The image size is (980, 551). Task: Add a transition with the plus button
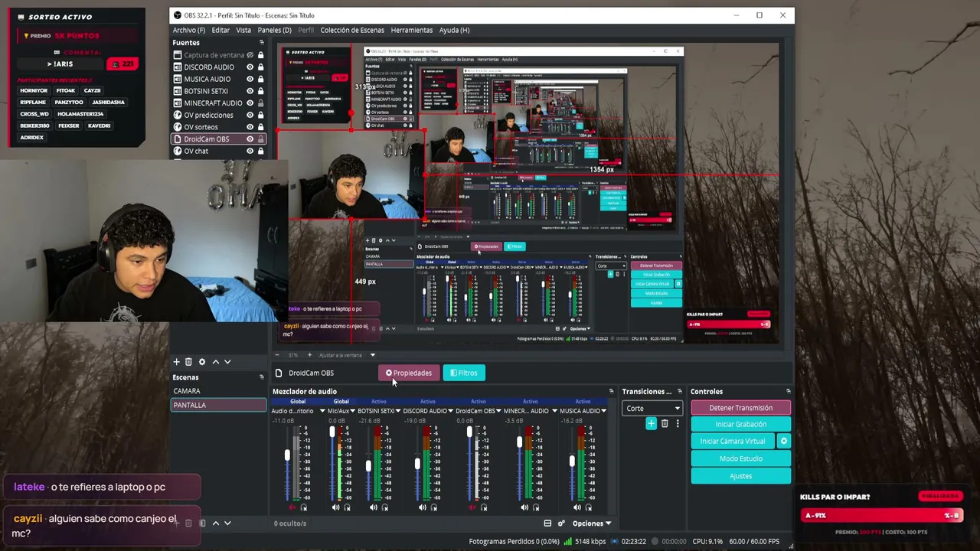(651, 423)
